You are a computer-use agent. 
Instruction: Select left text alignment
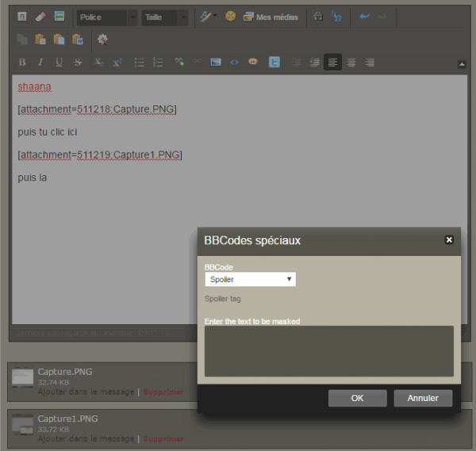pyautogui.click(x=332, y=62)
